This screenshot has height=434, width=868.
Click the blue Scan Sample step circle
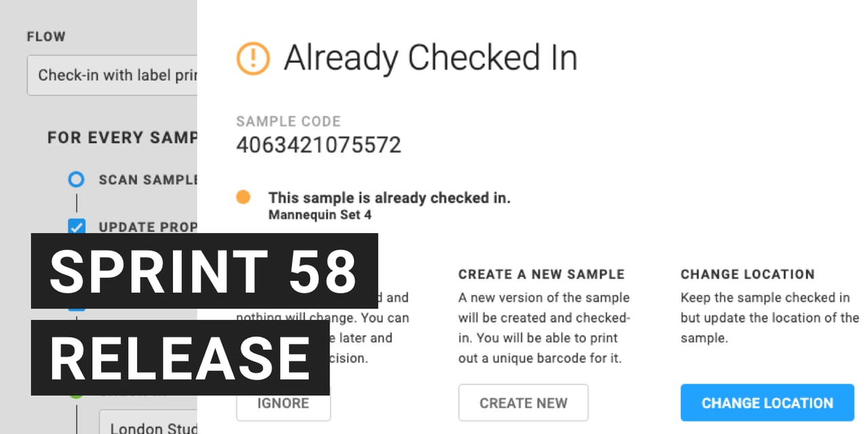click(x=77, y=180)
